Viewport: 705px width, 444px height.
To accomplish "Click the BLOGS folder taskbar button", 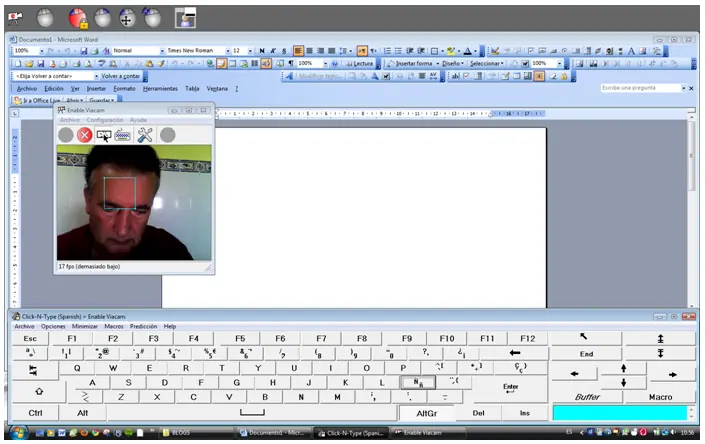I will click(196, 433).
